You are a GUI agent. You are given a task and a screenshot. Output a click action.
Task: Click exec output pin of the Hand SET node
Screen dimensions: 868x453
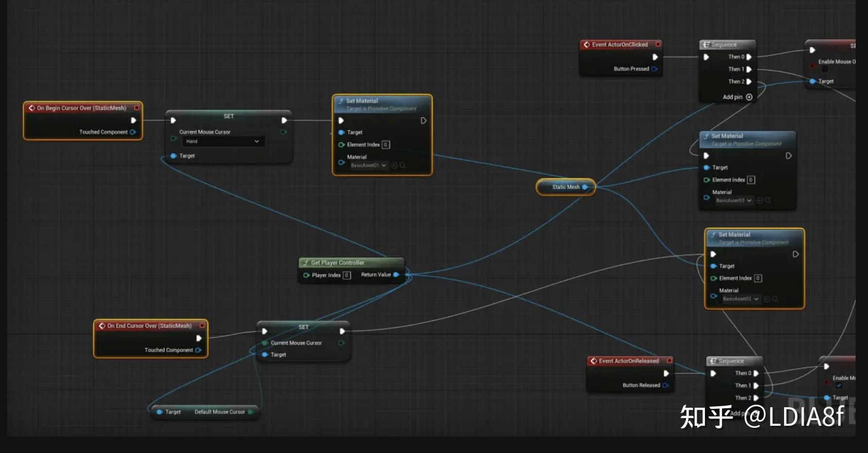point(284,120)
